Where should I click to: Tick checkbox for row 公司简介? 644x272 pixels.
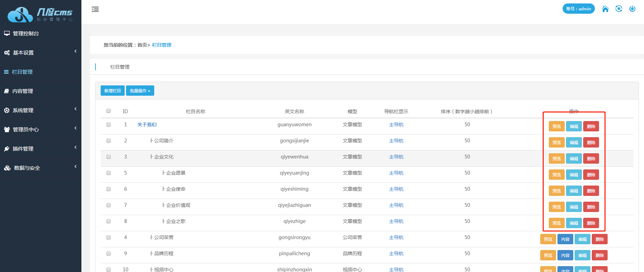(109, 141)
